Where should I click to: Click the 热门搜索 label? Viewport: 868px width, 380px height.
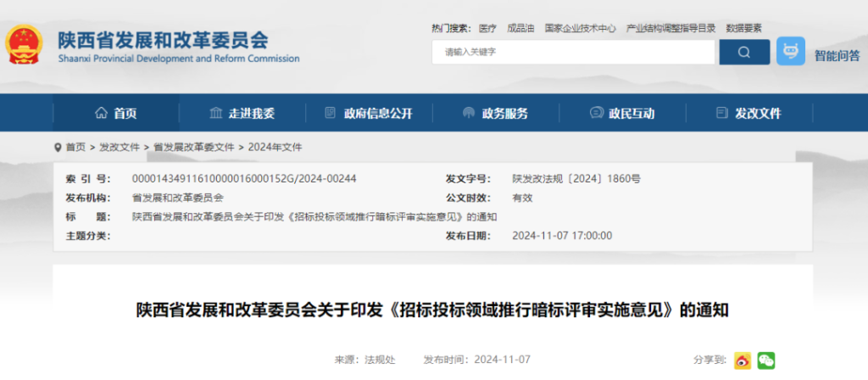pos(451,28)
